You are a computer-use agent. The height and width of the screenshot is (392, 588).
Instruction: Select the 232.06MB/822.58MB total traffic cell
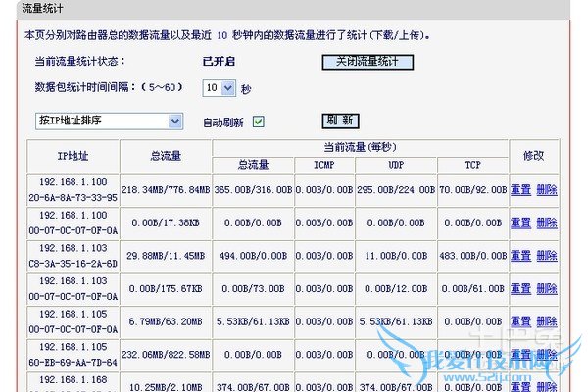click(166, 355)
